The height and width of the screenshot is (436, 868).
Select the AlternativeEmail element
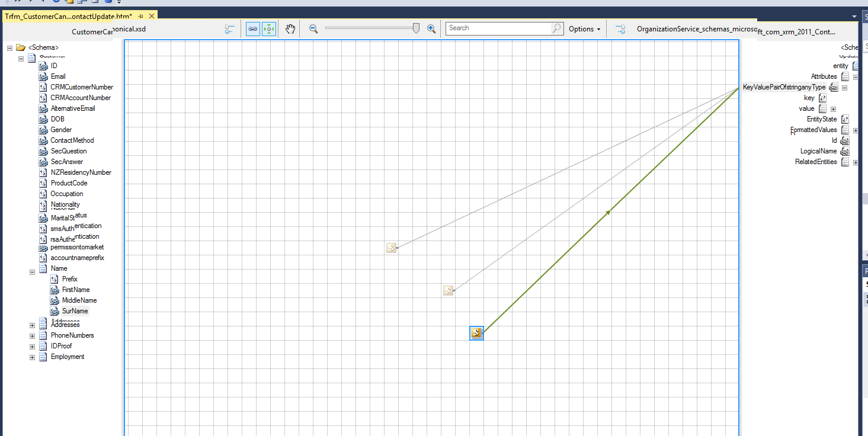click(73, 108)
